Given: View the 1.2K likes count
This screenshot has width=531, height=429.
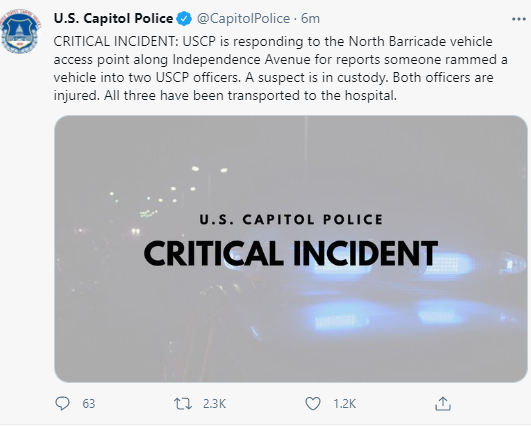Looking at the screenshot, I should pyautogui.click(x=344, y=404).
